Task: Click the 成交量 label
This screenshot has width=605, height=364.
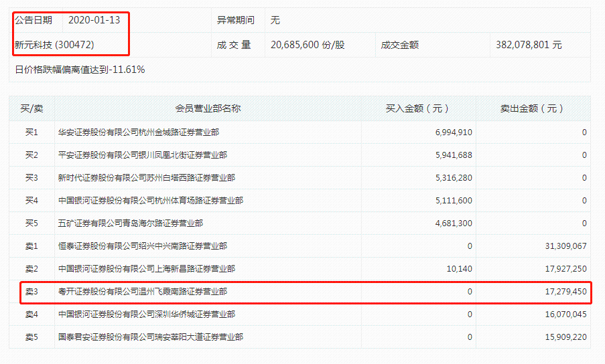Action: (234, 45)
